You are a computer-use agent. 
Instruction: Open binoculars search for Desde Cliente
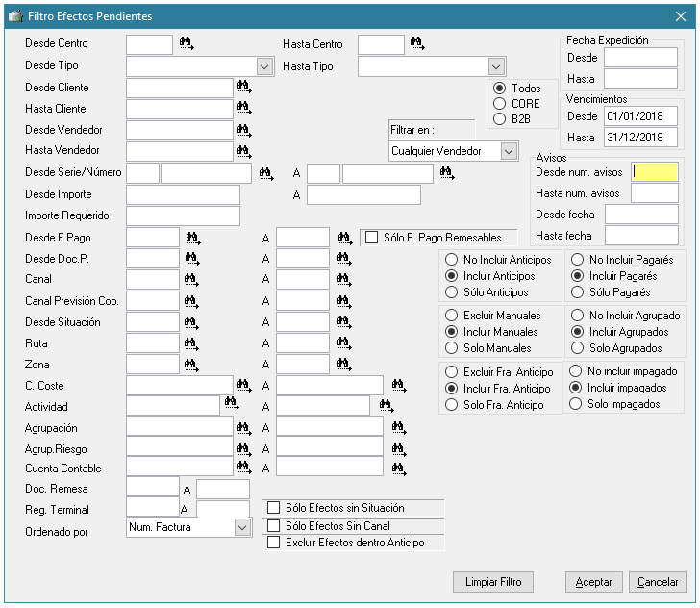tap(244, 87)
